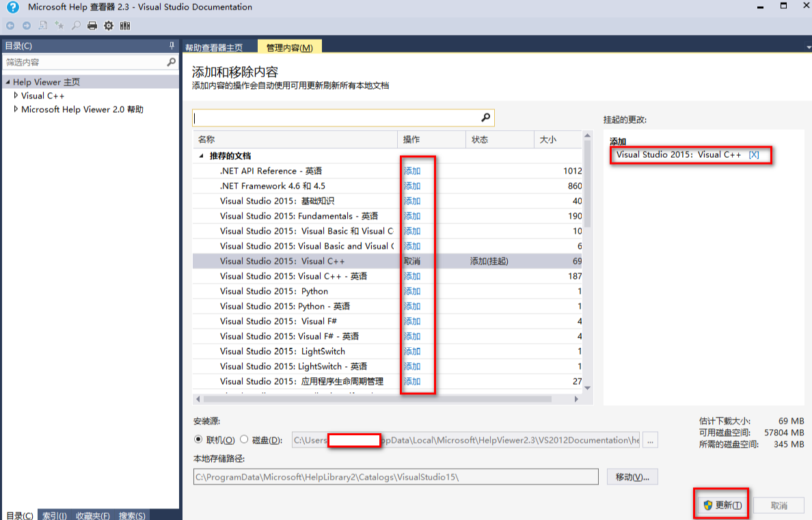Click 添加 for Fundamentals - 英语 row
812x520 pixels.
tap(412, 216)
